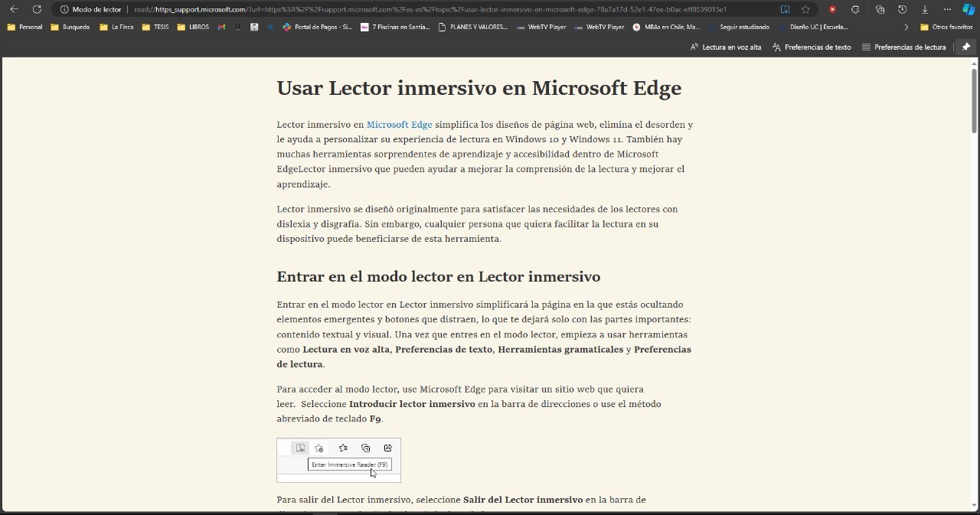Screen dimensions: 980x515
Task: Click the Enter Immersive Reader screenshot image
Action: click(338, 460)
